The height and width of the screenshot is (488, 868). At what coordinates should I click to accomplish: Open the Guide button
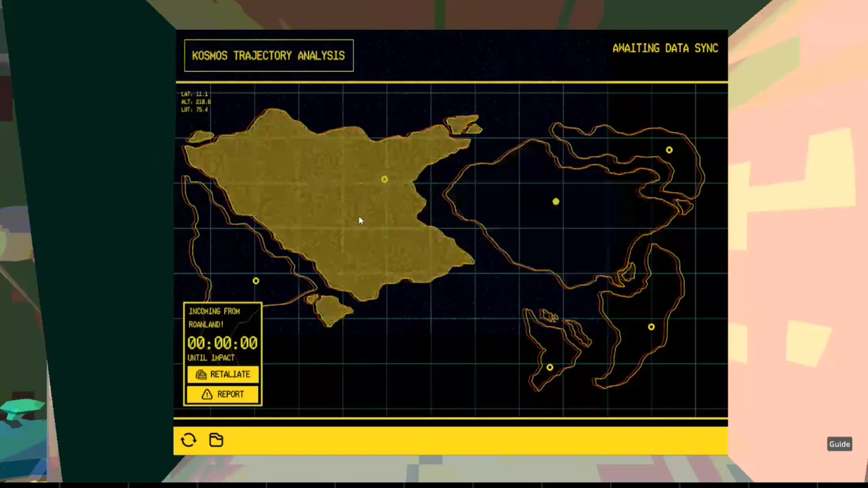tap(840, 444)
